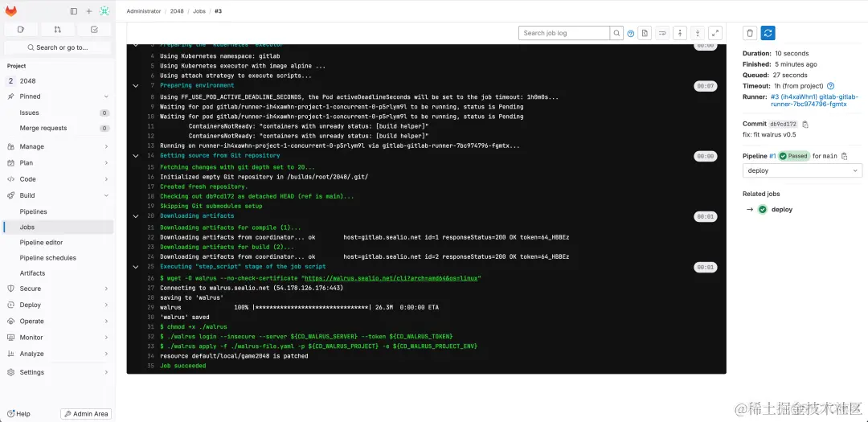The image size is (868, 422).
Task: Click the commit message fix: fit walrus v0.5
Action: 769,134
